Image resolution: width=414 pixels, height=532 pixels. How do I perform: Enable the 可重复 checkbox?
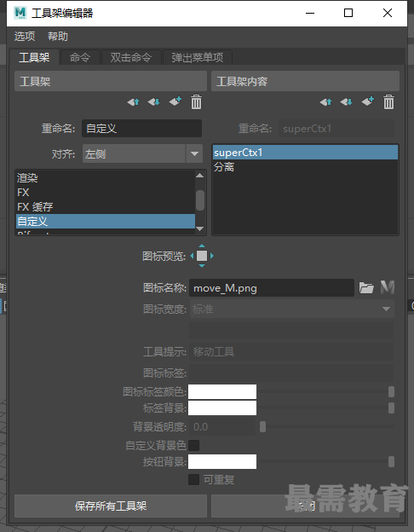coord(193,479)
